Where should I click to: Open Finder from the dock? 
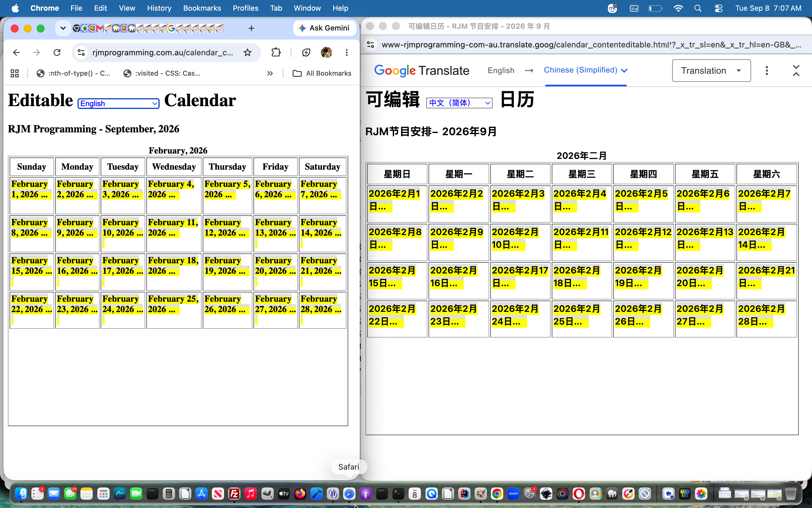21,494
